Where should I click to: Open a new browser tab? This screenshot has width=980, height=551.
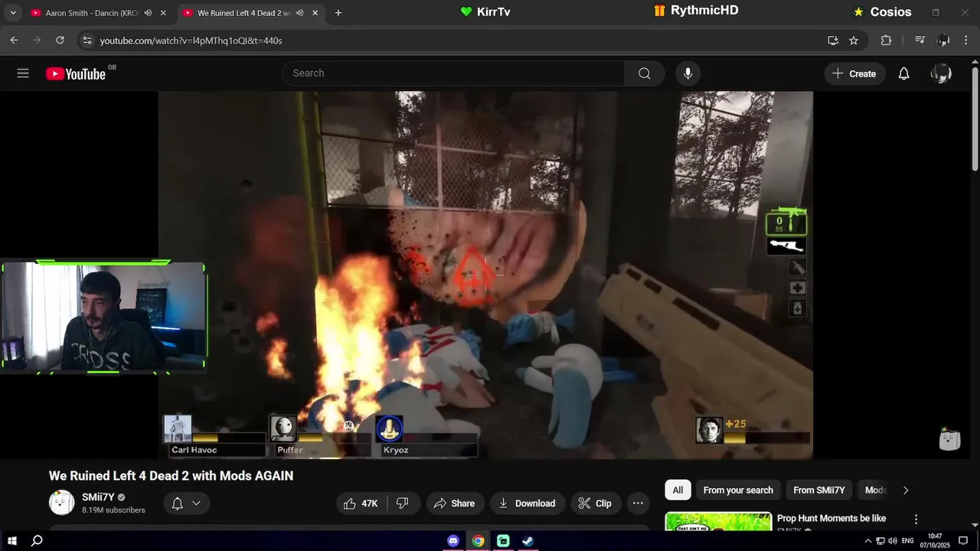coord(338,13)
